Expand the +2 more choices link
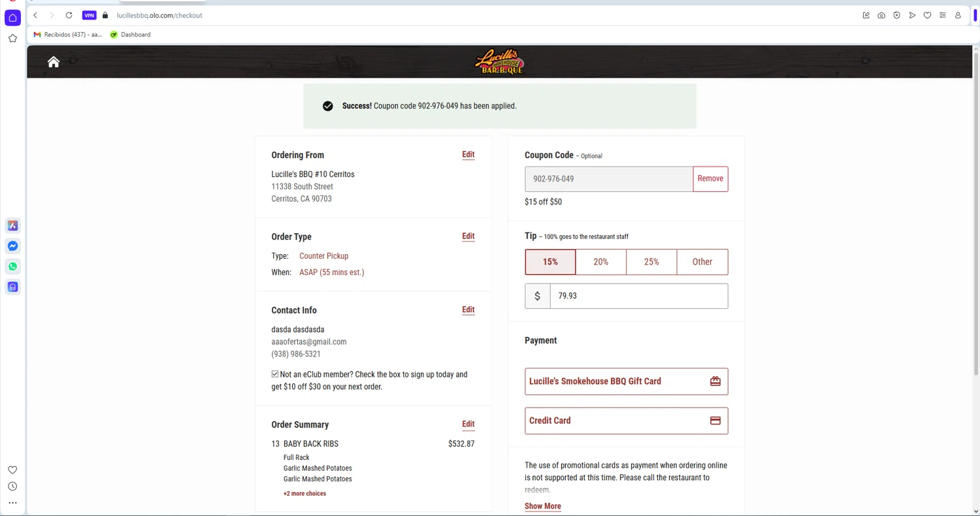980x516 pixels. click(304, 494)
